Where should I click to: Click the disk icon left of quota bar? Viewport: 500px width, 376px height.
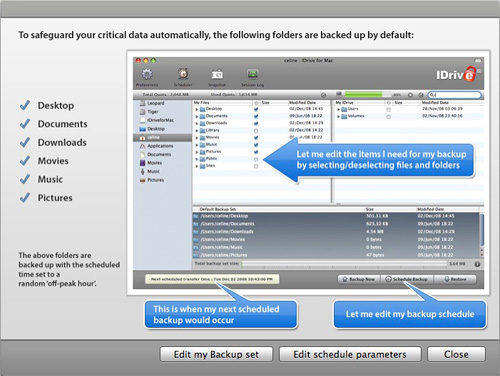tap(339, 95)
